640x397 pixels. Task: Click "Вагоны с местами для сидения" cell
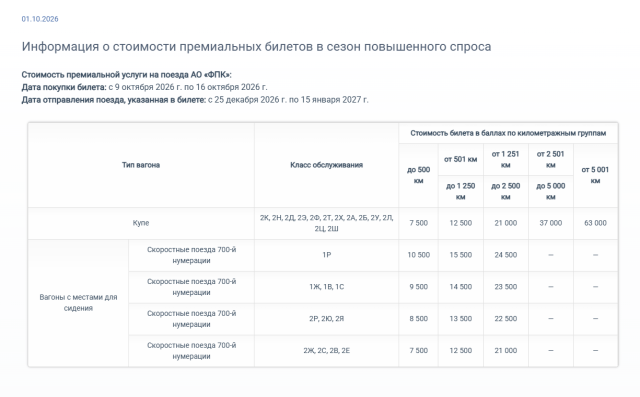pos(78,303)
